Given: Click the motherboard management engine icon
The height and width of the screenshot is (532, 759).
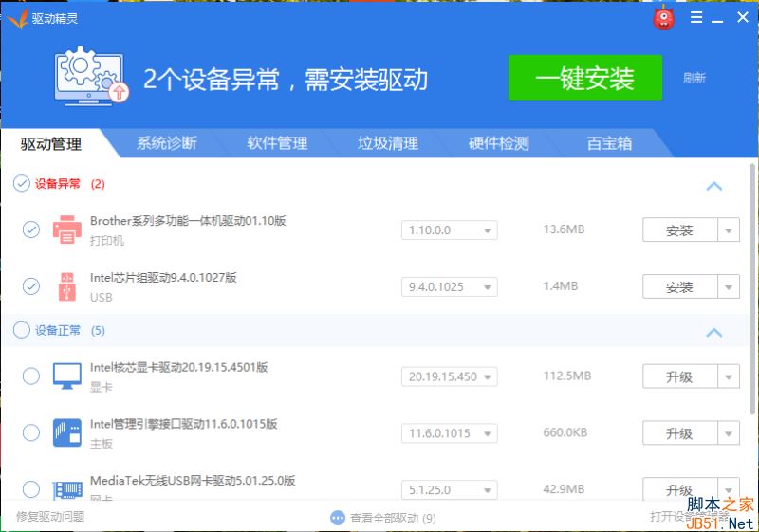Looking at the screenshot, I should pos(66,432).
